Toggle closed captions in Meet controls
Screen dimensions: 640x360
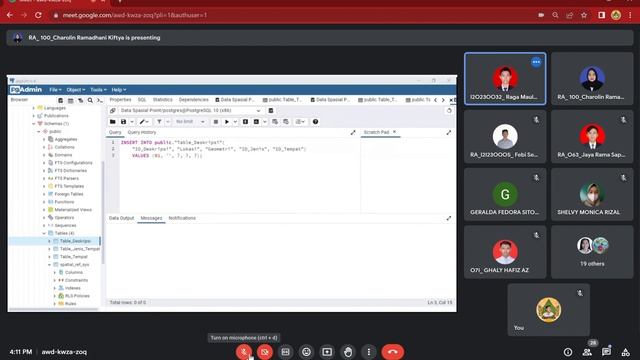[x=285, y=352]
